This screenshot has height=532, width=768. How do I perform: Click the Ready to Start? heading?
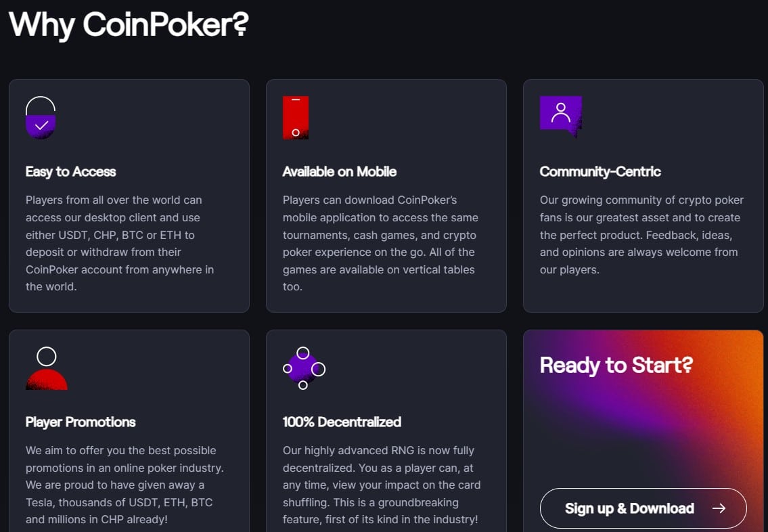point(616,365)
